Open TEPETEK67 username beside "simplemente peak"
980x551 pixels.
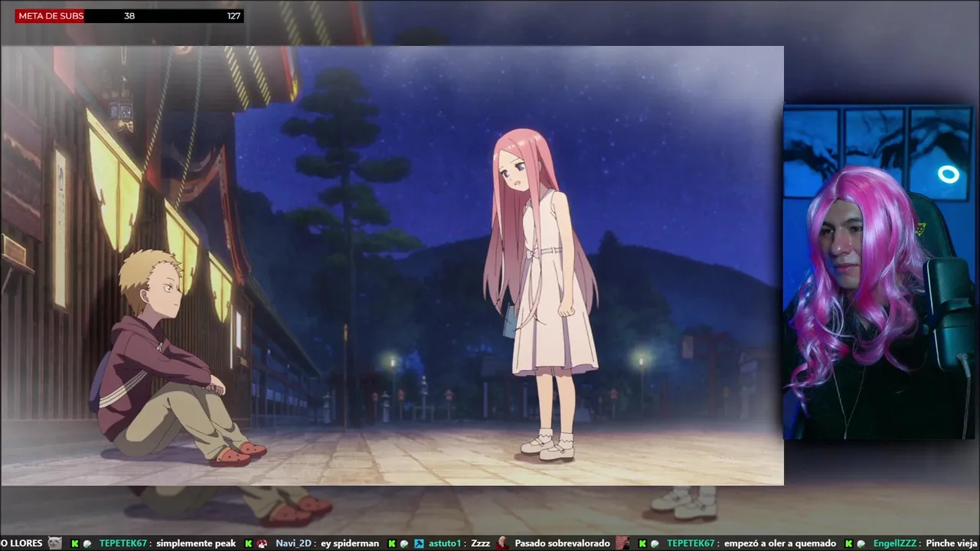pyautogui.click(x=124, y=543)
